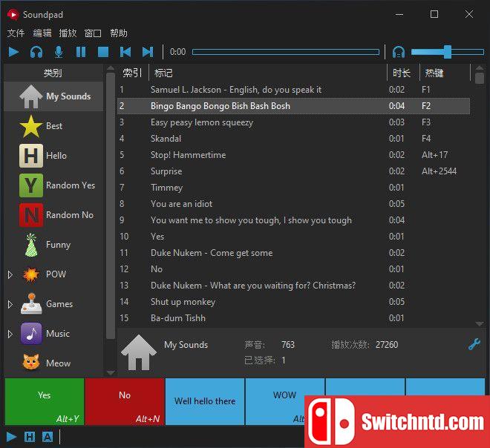Open settings with the wrench icon
The image size is (490, 448).
(x=474, y=344)
